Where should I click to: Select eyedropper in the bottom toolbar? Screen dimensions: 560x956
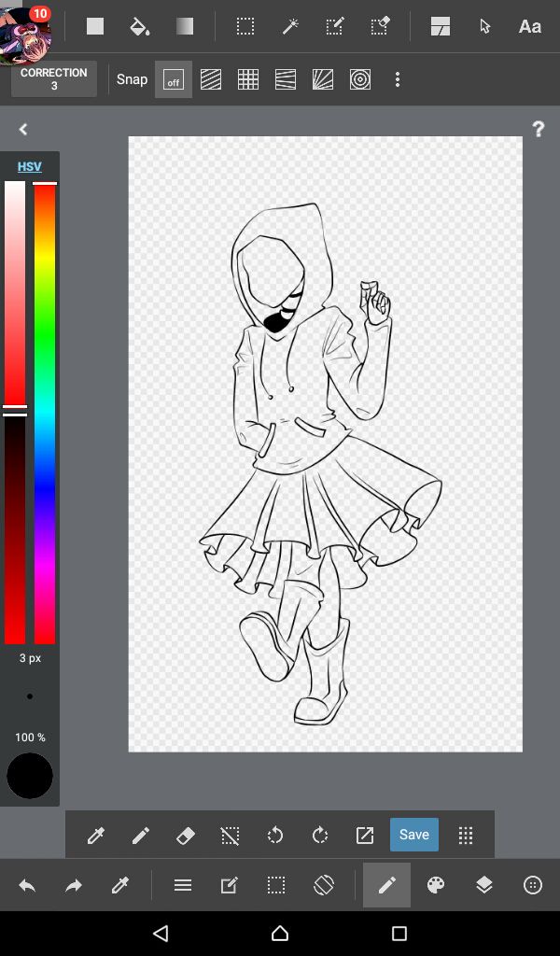(120, 885)
